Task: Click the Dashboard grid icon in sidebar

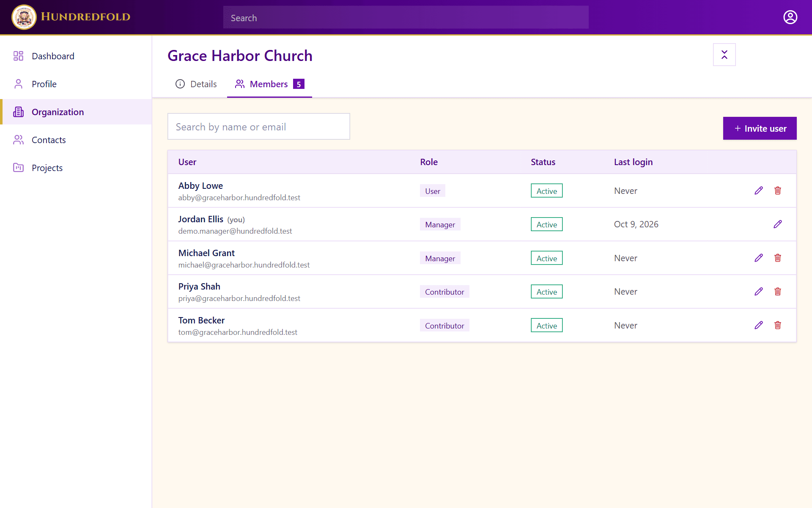Action: 18,56
